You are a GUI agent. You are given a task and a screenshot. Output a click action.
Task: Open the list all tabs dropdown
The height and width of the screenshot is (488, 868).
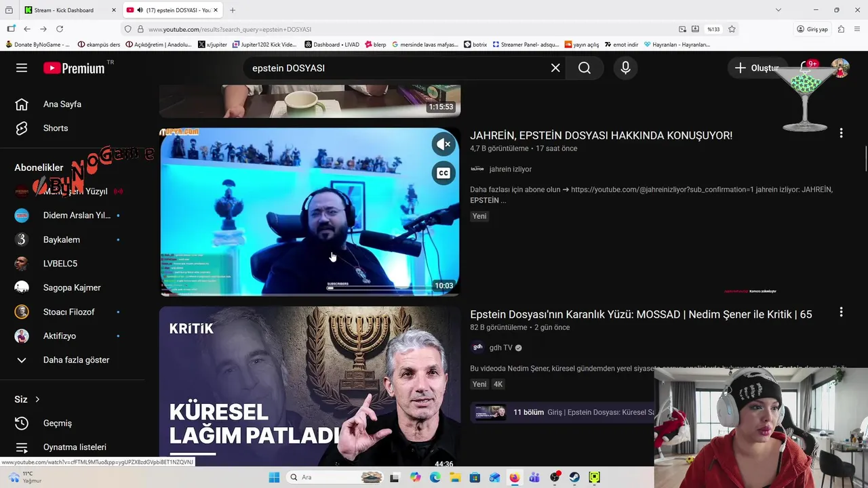pos(778,10)
